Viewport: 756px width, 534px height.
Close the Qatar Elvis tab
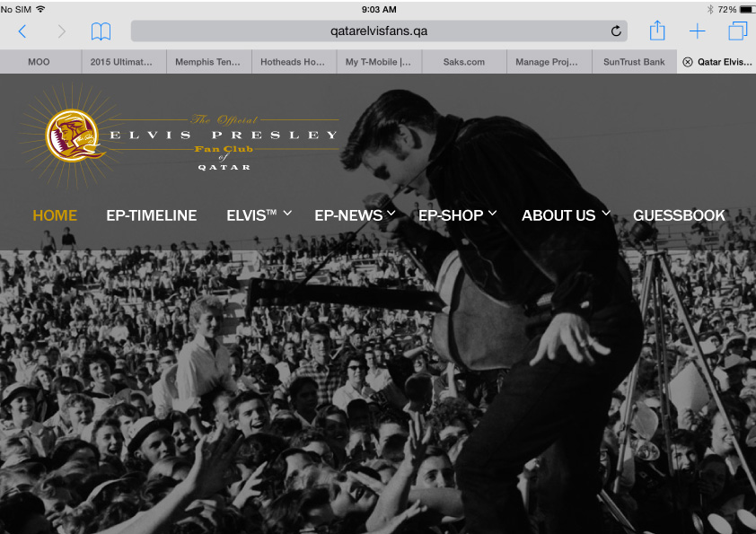[688, 62]
